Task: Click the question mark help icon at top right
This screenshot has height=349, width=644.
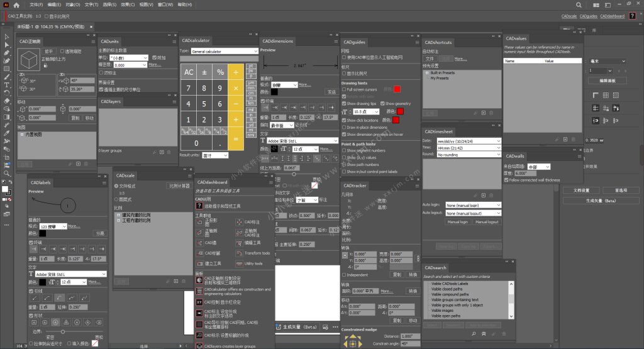Action: click(x=633, y=16)
